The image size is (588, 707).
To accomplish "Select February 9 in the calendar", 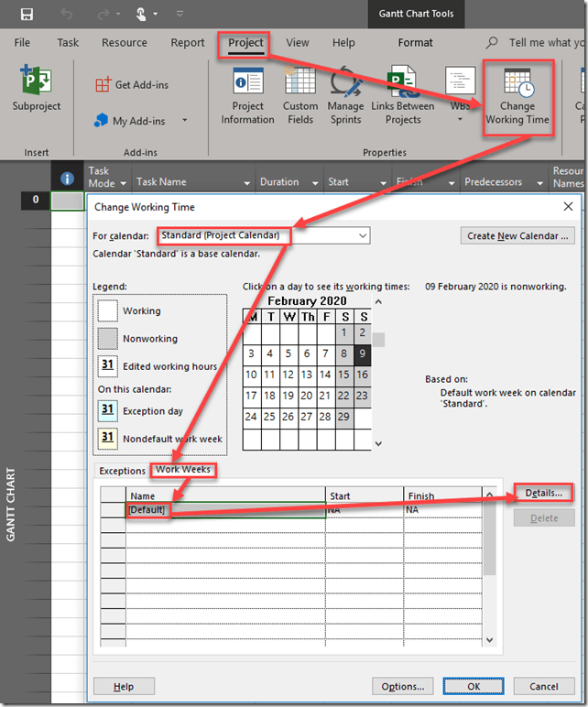I will tap(363, 353).
